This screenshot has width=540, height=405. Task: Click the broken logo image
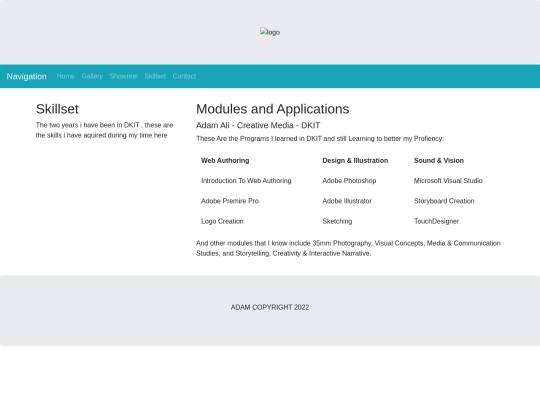tap(270, 32)
